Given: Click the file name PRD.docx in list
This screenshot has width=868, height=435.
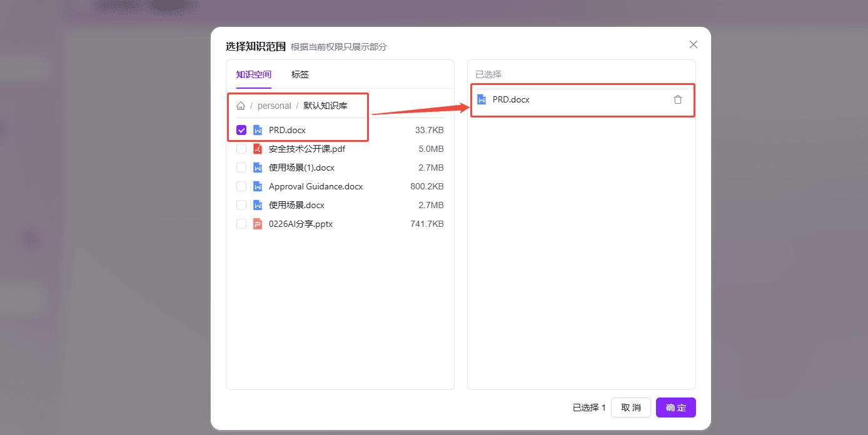Looking at the screenshot, I should (x=288, y=130).
